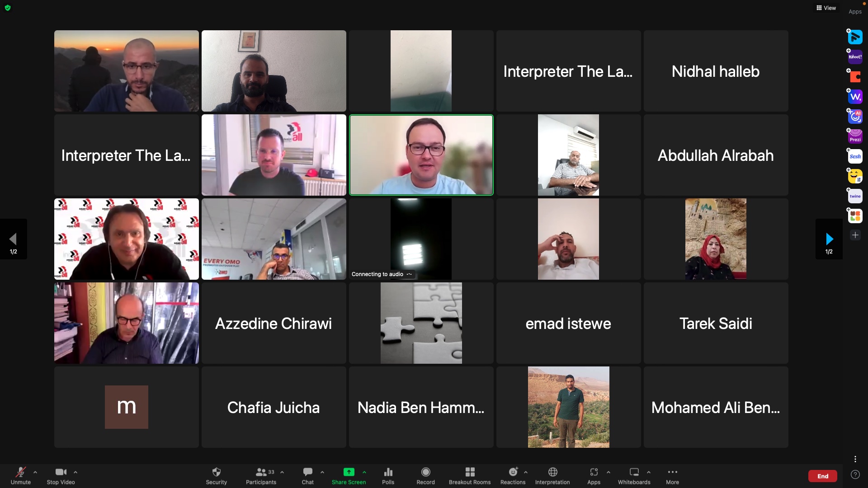Open the More options menu
The height and width of the screenshot is (488, 868).
[x=672, y=472]
